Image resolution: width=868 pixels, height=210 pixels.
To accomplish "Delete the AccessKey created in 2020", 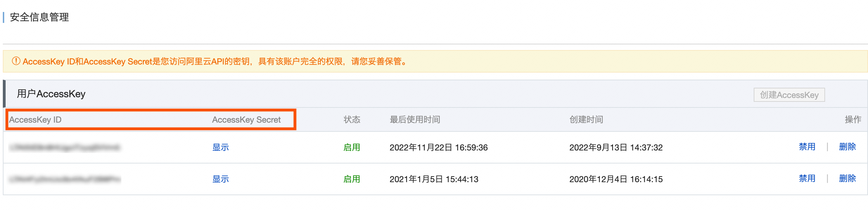I will (847, 178).
